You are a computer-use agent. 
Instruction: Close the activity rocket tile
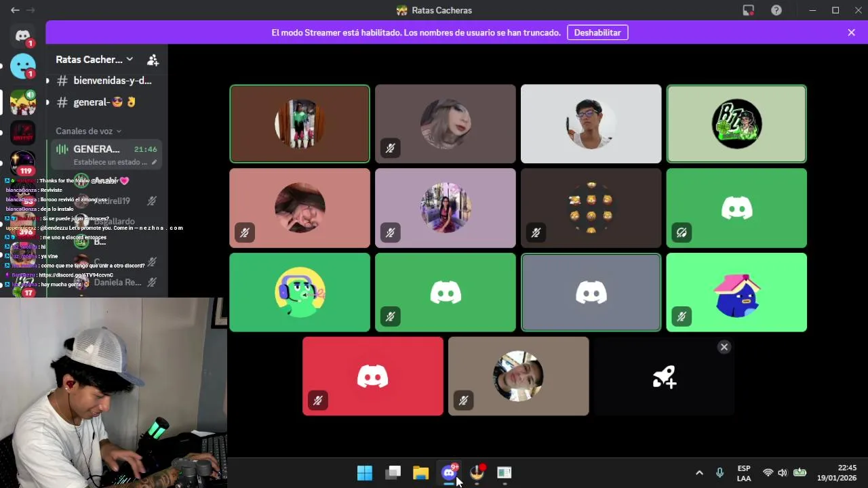pyautogui.click(x=724, y=347)
